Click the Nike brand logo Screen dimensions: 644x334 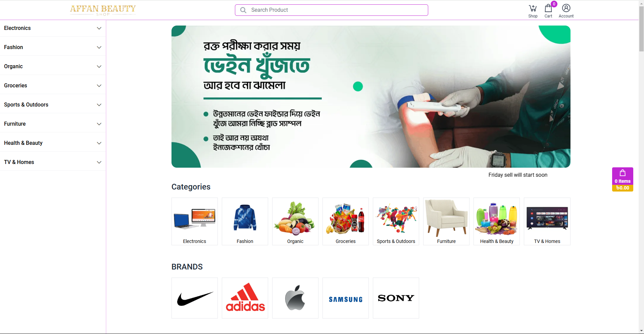pos(195,298)
